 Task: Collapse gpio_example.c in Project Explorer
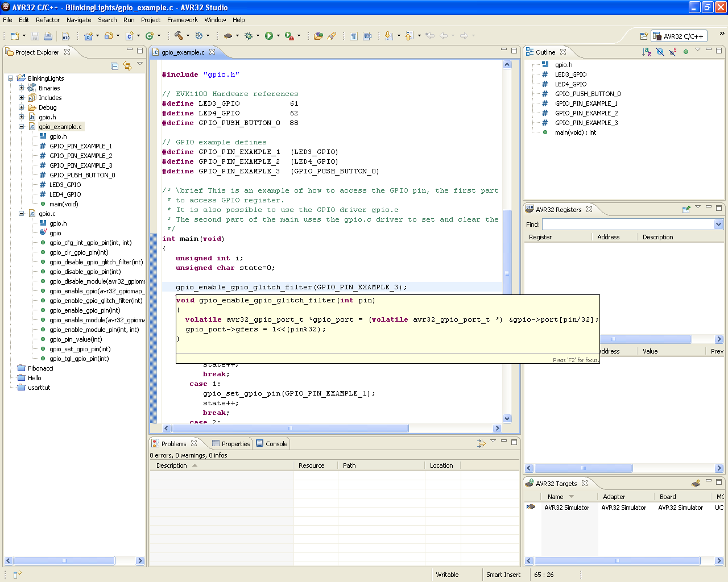point(21,127)
